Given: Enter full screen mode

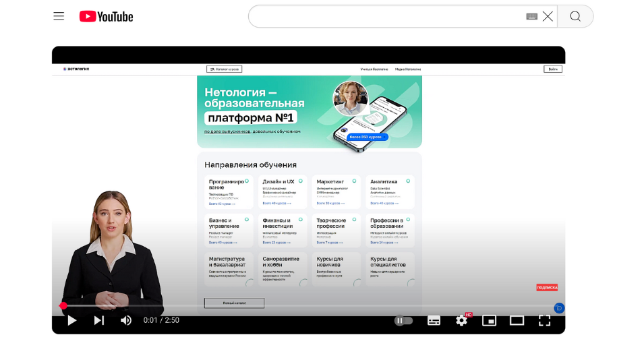Looking at the screenshot, I should (544, 321).
